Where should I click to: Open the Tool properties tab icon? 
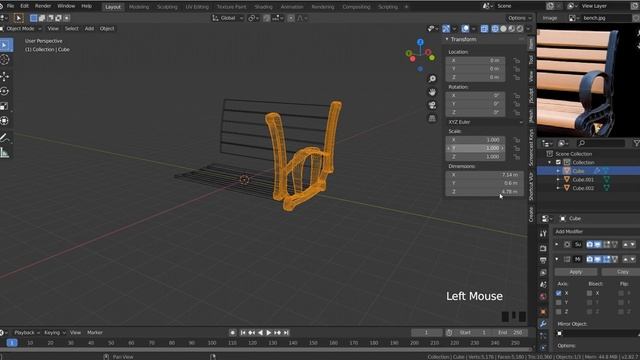coord(543,233)
